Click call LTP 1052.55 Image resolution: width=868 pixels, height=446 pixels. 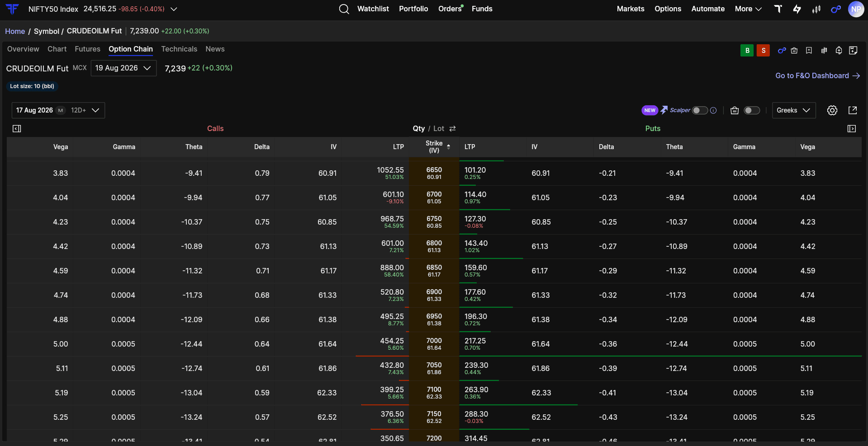click(x=390, y=170)
